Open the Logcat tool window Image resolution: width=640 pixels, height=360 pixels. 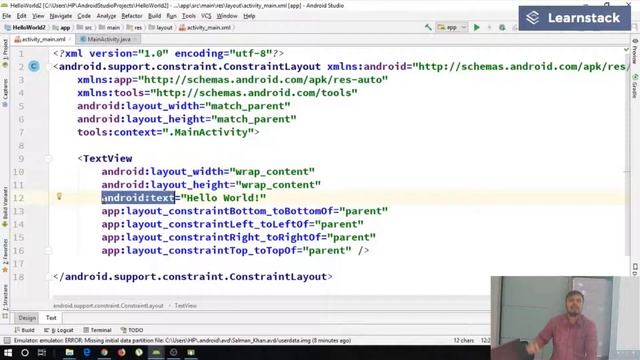[x=59, y=330]
